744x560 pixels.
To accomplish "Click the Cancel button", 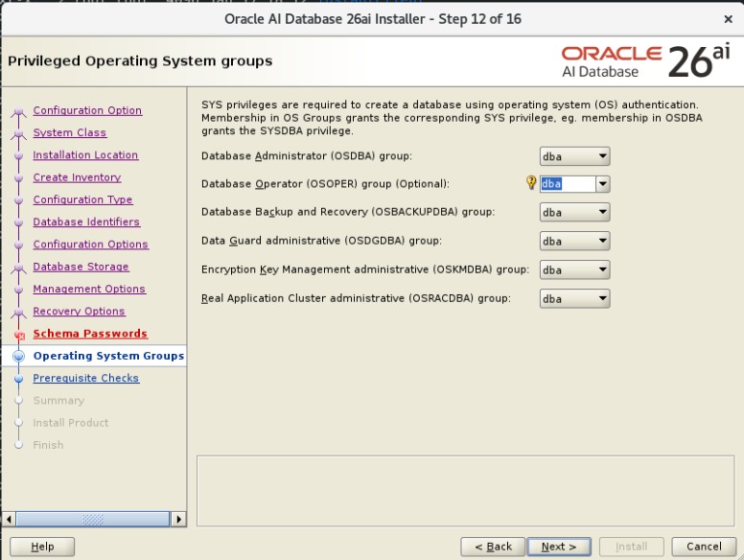I will click(x=704, y=547).
